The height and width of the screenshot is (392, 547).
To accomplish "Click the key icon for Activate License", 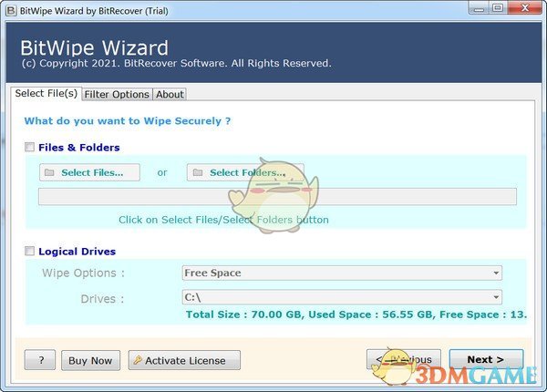I will coord(137,360).
